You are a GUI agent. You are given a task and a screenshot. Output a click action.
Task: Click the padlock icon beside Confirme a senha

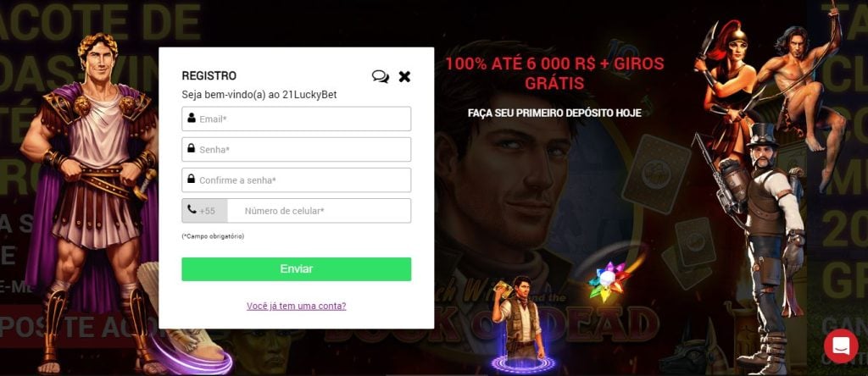pyautogui.click(x=191, y=179)
